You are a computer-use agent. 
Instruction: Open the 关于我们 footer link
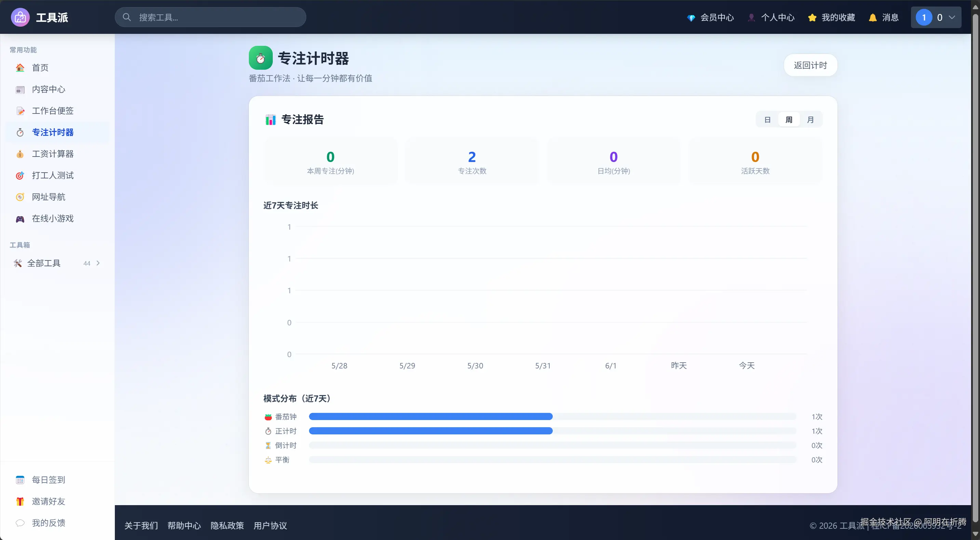pos(141,526)
